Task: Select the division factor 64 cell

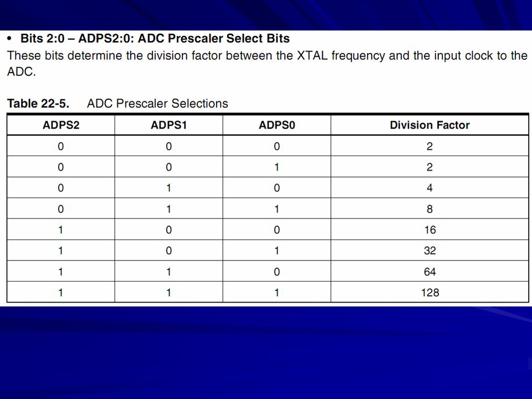Action: point(430,272)
